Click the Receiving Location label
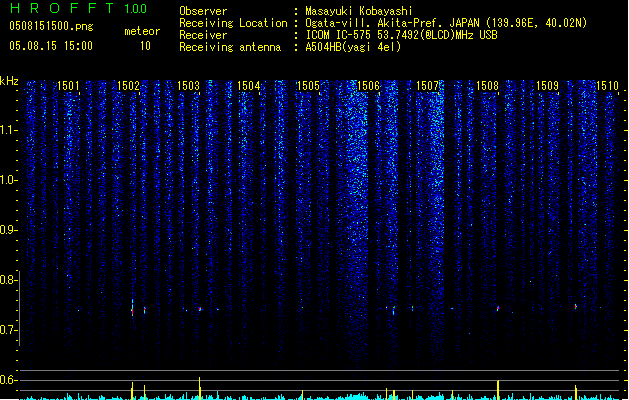This screenshot has width=629, height=400. coord(233,23)
